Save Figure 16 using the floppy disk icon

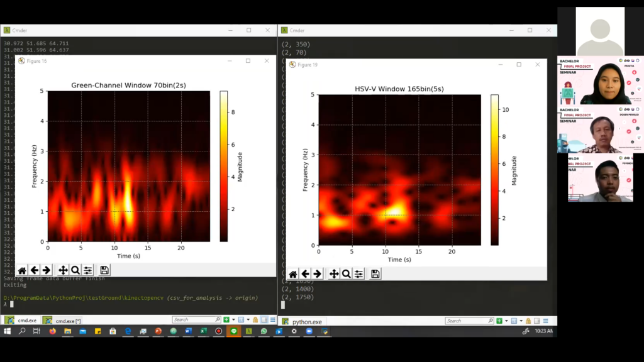tap(104, 270)
